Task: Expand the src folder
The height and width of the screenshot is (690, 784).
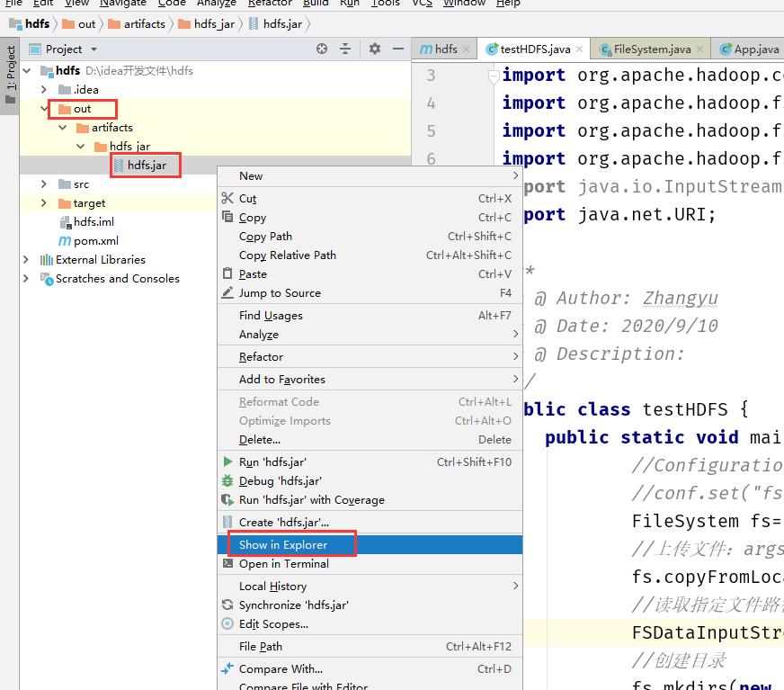Action: (44, 184)
